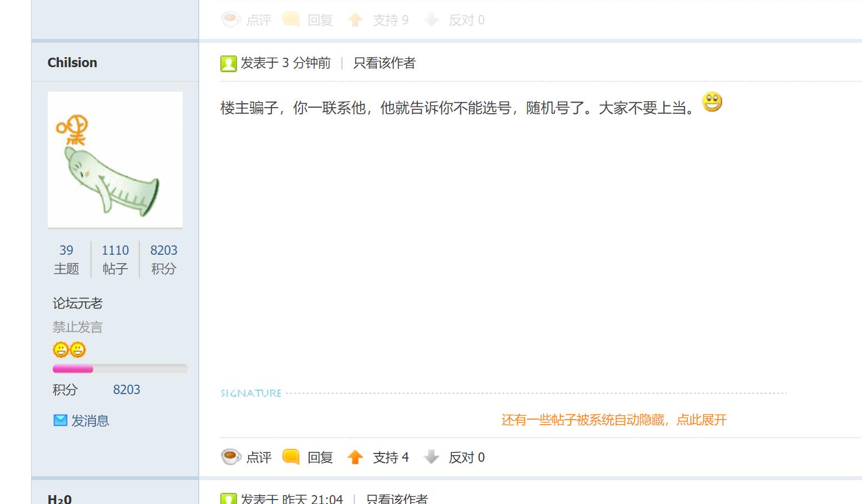Viewport: 862px width, 504px height.
Task: Click the pink 积分 progress bar
Action: click(x=120, y=369)
